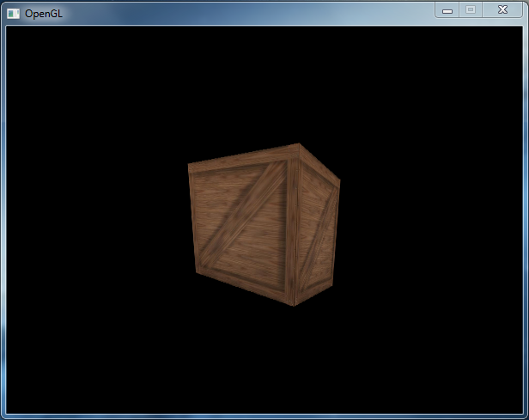Viewport: 529px width, 420px height.
Task: Minimize the OpenGL window
Action: tap(447, 10)
